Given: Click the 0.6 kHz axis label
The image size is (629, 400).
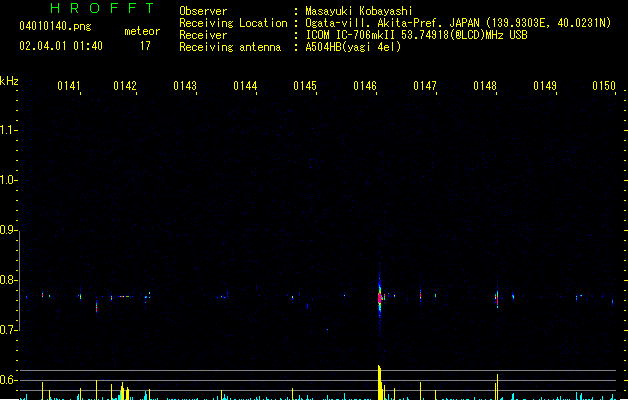Looking at the screenshot, I should [x=7, y=380].
